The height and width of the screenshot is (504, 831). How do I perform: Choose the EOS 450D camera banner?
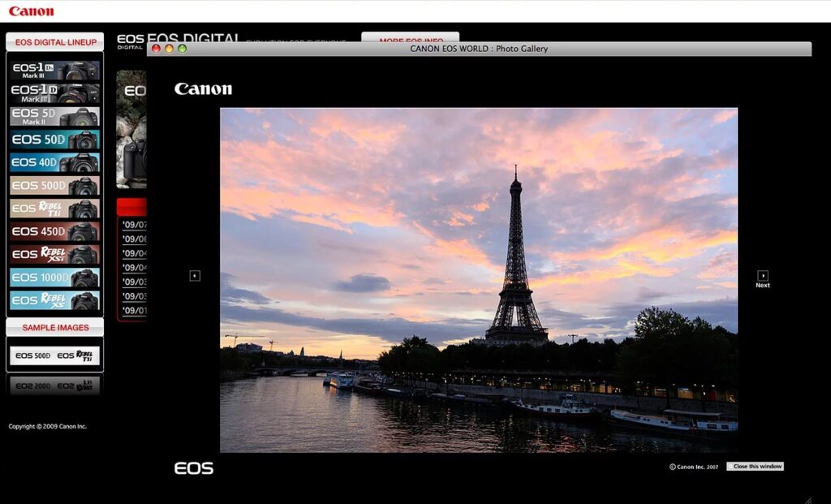coord(54,231)
